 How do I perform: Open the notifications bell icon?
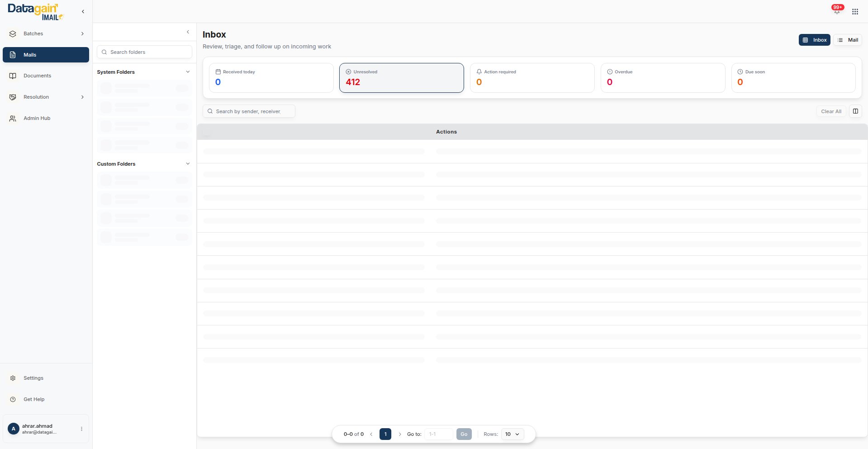tap(836, 11)
